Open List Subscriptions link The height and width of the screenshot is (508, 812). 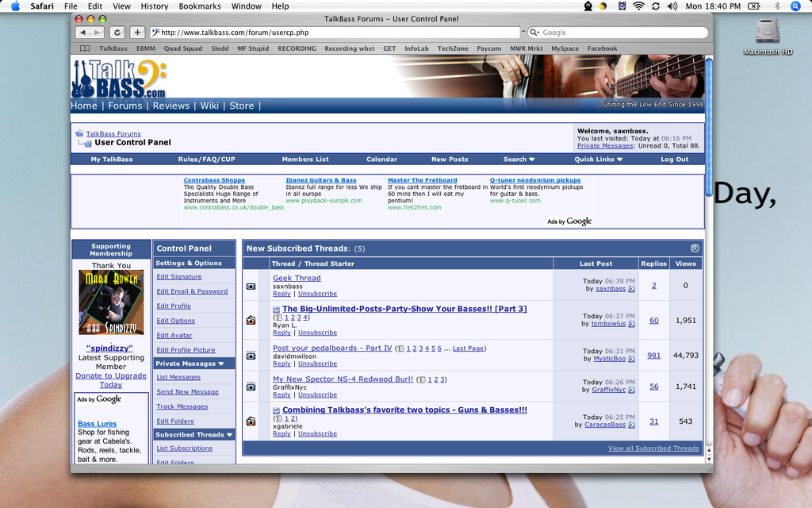coord(184,448)
